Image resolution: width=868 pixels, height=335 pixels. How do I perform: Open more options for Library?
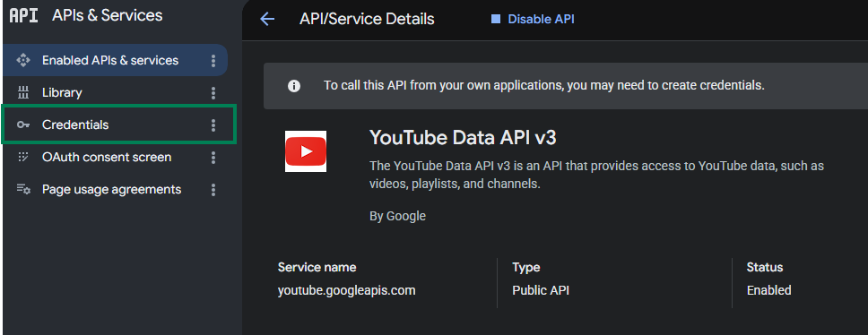[x=213, y=93]
